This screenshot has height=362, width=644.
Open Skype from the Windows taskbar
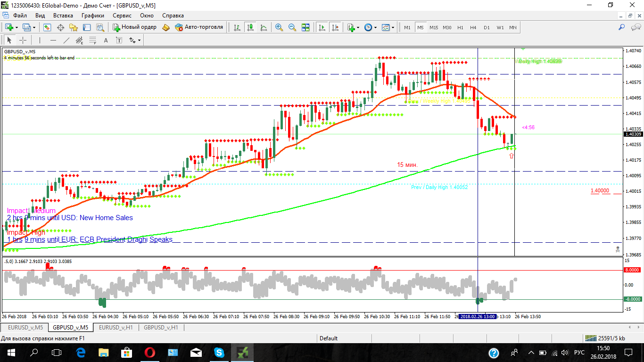pyautogui.click(x=219, y=352)
